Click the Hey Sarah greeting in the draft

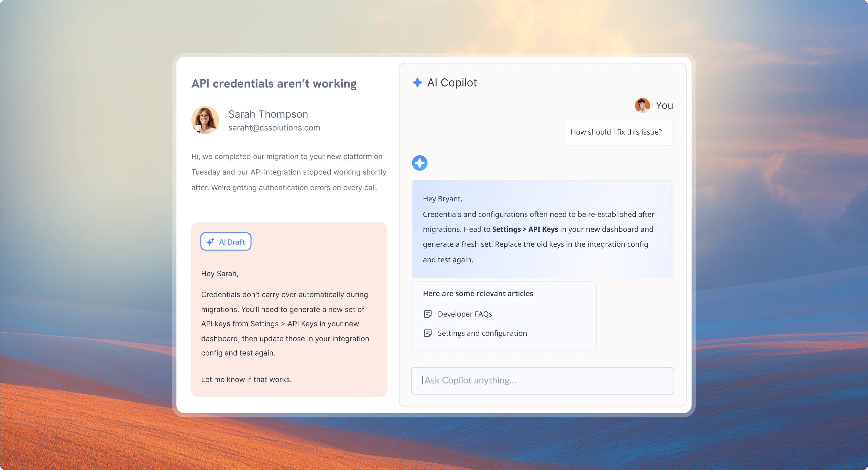(x=220, y=274)
